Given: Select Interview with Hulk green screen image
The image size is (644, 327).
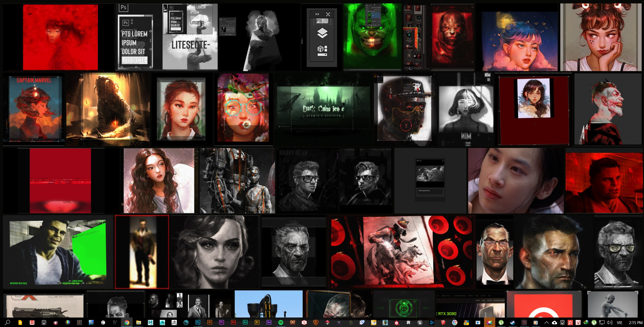Looking at the screenshot, I should tap(58, 252).
